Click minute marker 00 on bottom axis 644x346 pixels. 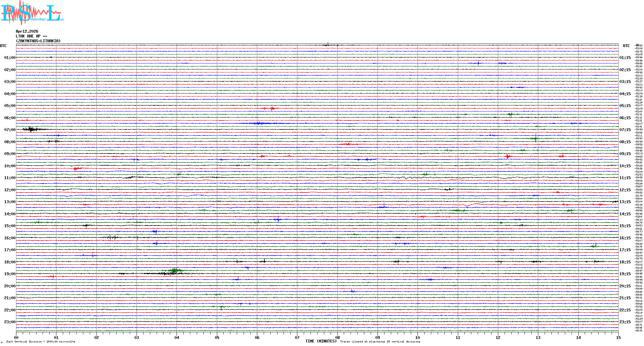16,337
